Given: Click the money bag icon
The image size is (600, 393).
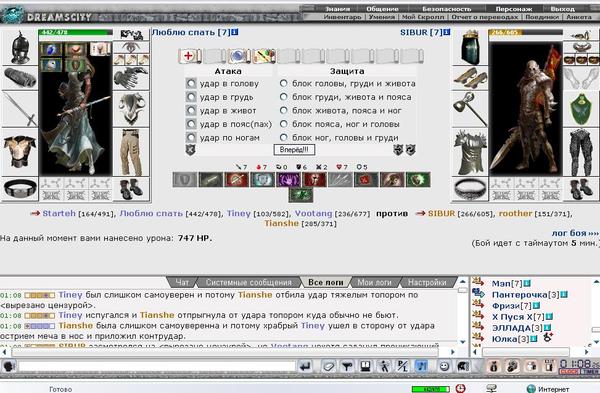Looking at the screenshot, I should coord(494,366).
